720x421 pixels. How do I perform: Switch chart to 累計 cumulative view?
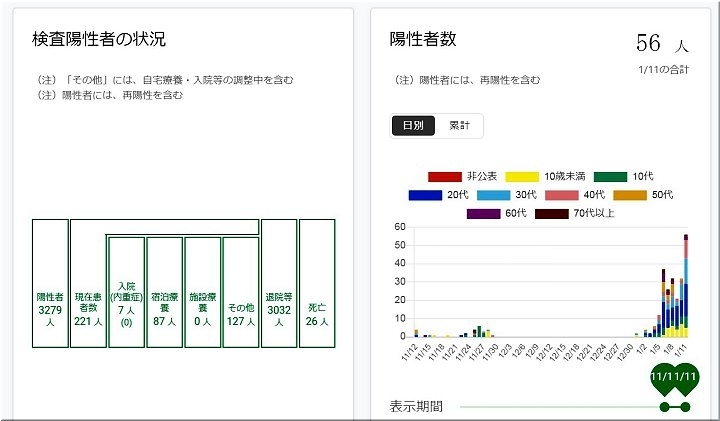click(x=460, y=126)
